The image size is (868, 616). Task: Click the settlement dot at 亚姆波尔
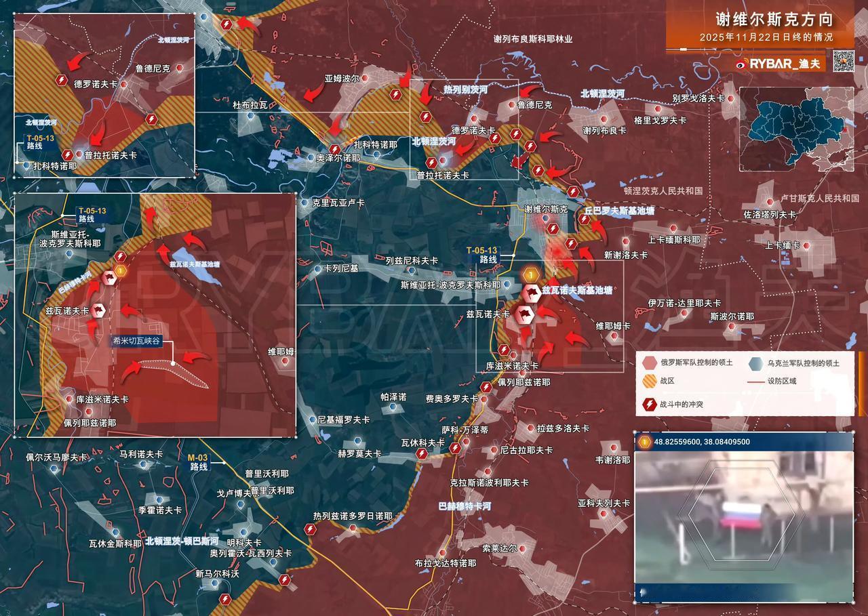(x=366, y=78)
